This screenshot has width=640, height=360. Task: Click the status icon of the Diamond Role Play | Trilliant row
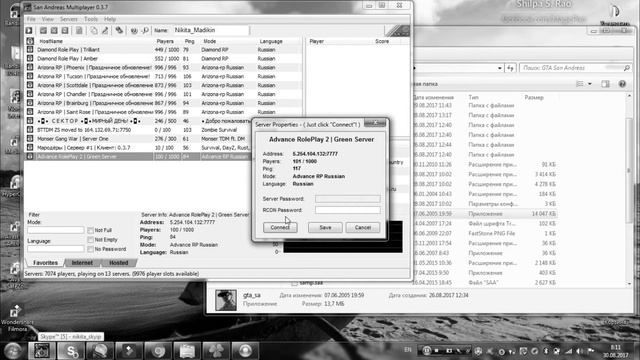click(x=30, y=50)
